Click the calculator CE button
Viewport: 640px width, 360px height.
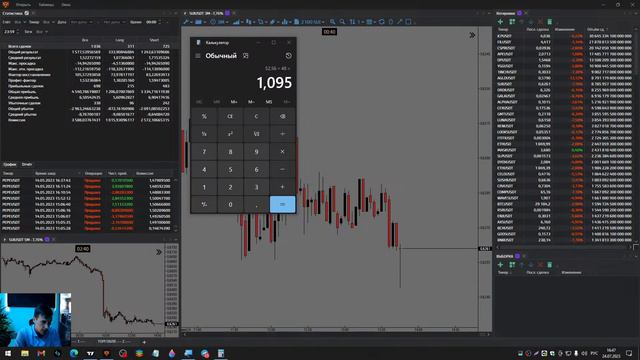[x=230, y=116]
